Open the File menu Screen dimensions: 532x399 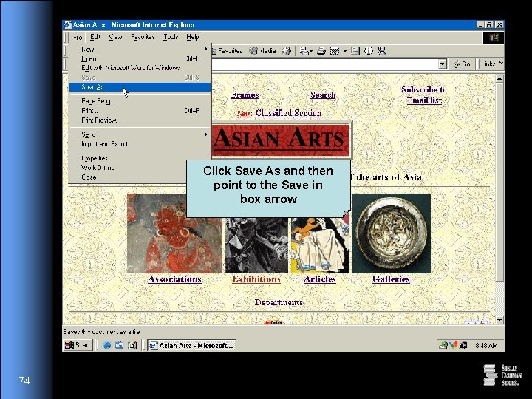[78, 37]
